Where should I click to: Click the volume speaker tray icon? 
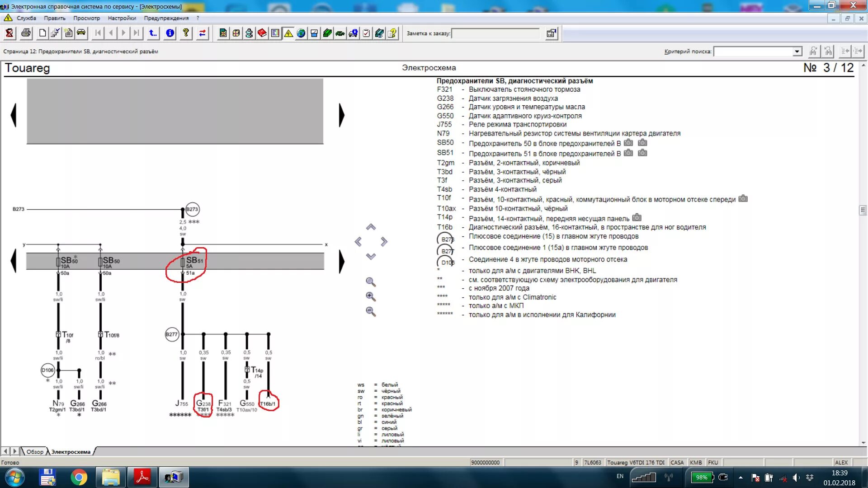click(796, 478)
